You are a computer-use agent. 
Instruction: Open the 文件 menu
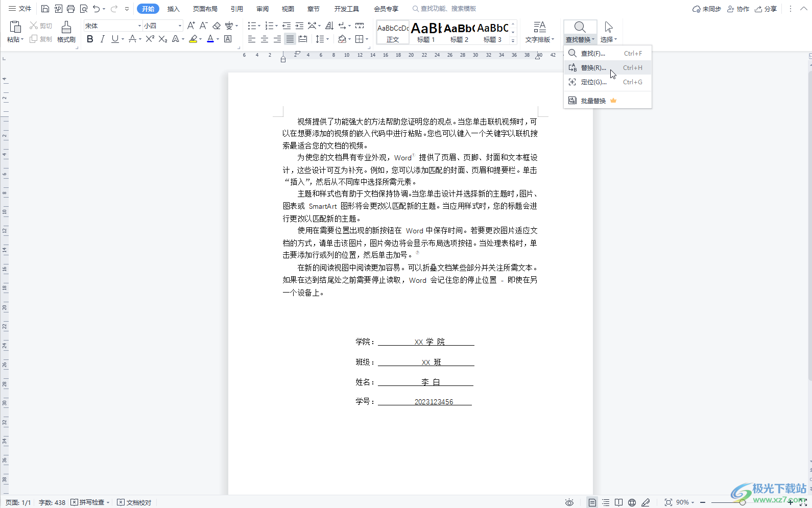(x=20, y=9)
